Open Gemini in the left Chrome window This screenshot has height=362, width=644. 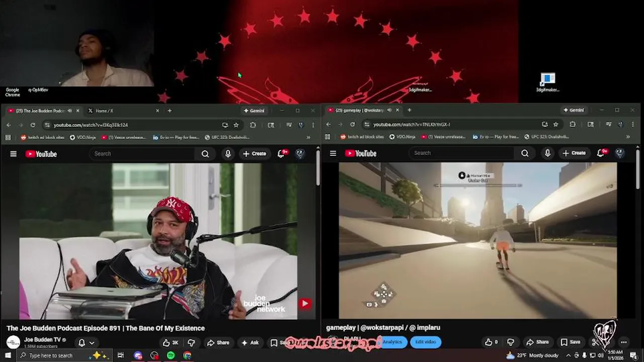254,111
